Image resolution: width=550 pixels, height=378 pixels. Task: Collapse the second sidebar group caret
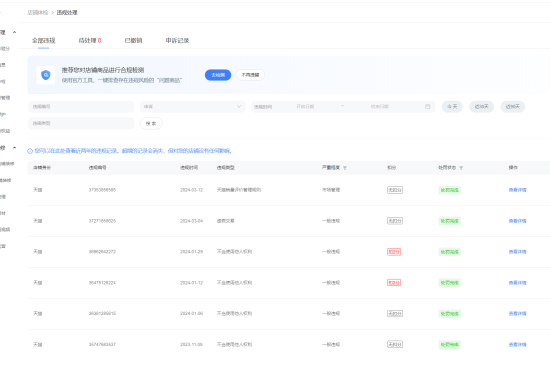pos(14,148)
